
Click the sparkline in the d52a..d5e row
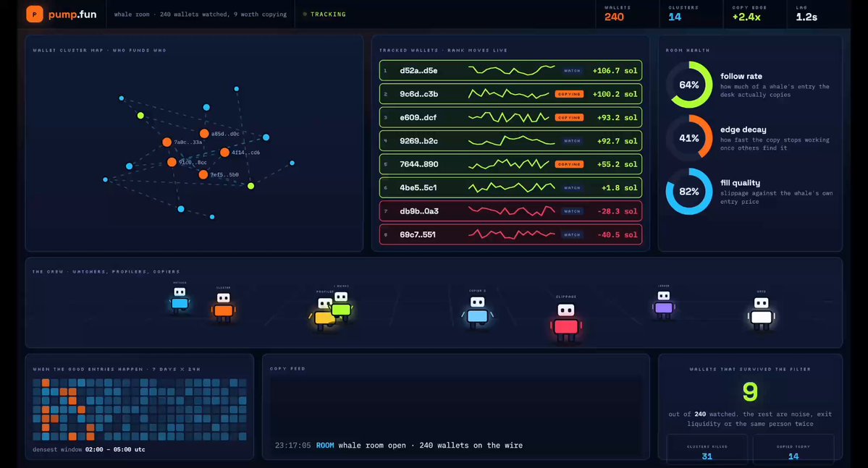(512, 70)
